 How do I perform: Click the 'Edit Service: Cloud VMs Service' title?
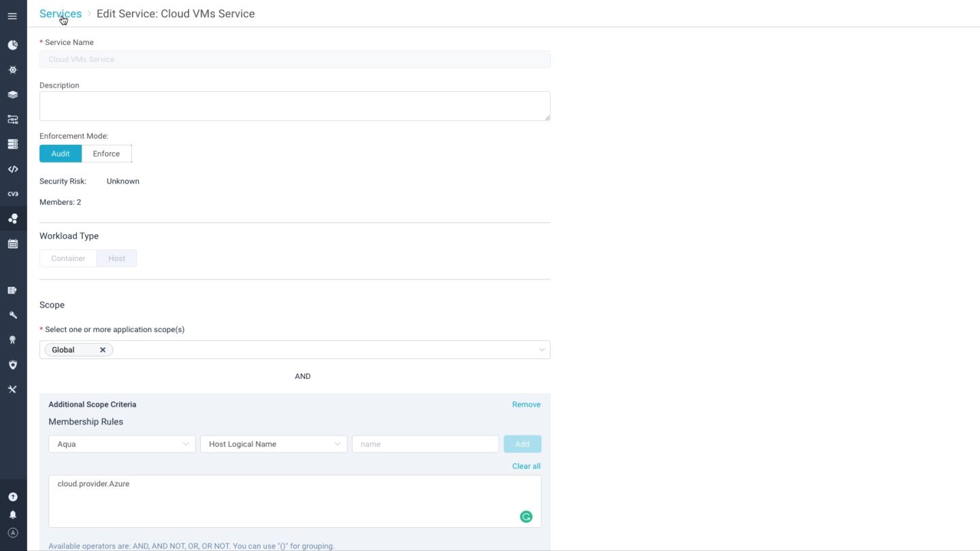(x=176, y=14)
